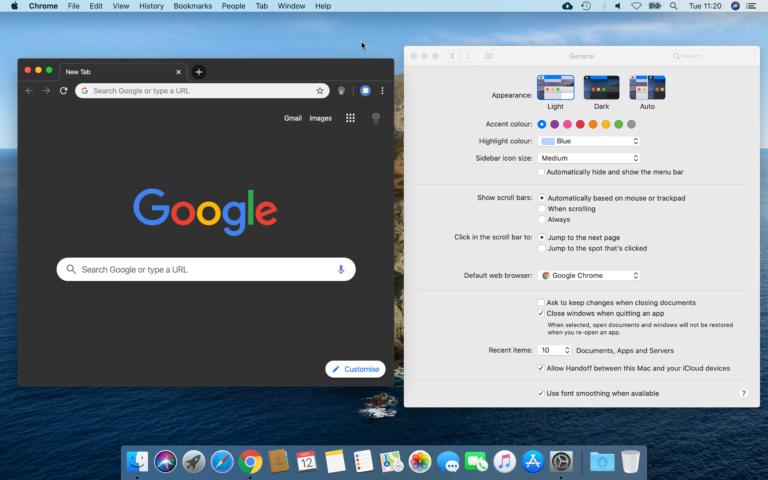Reload the page in Chrome
This screenshot has width=768, height=480.
63,91
